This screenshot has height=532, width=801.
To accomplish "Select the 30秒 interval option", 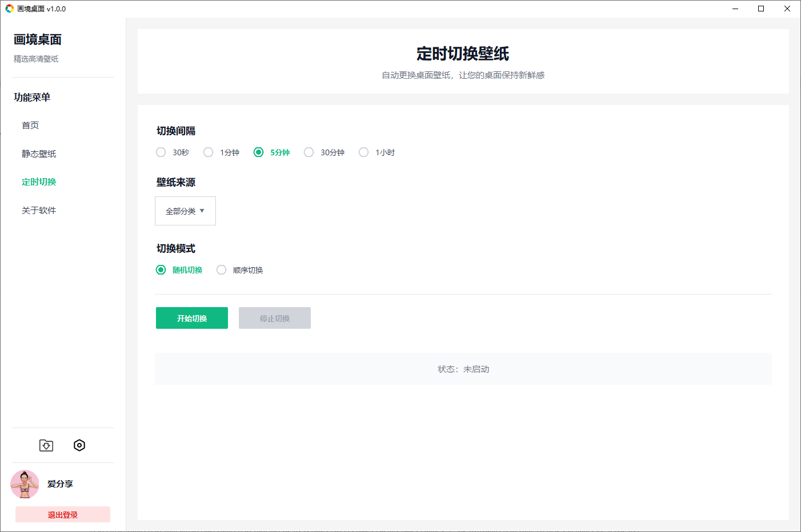I will [161, 152].
